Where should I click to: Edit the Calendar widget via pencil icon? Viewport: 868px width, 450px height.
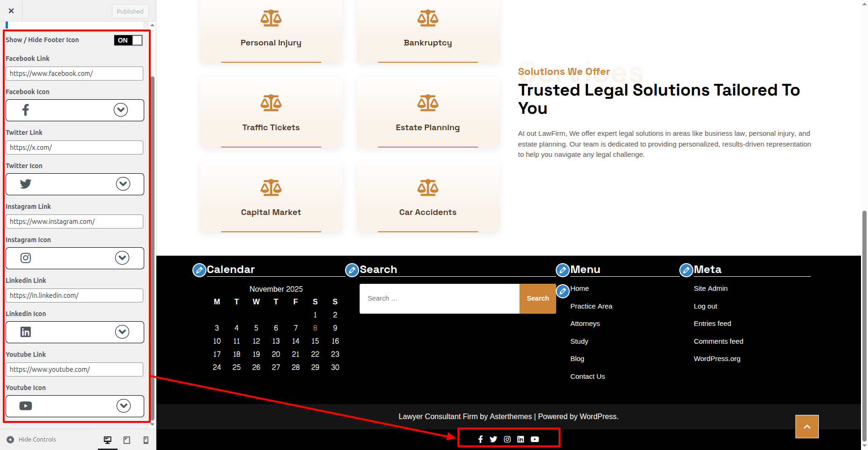point(199,270)
